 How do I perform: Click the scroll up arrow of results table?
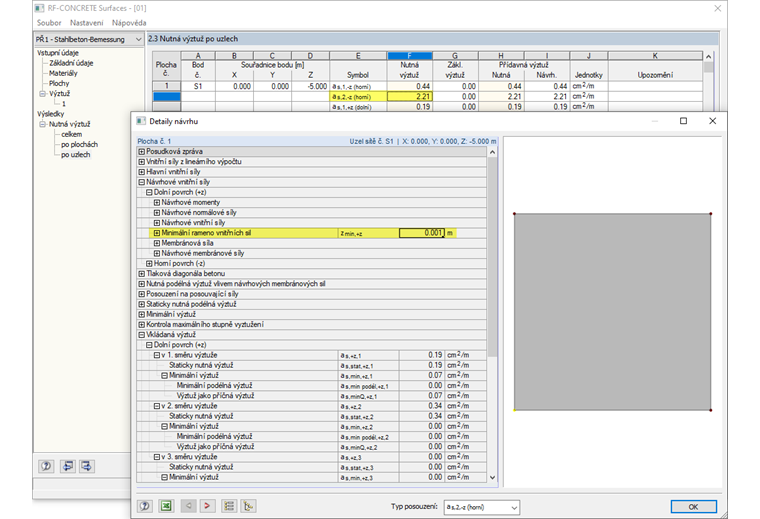708,57
